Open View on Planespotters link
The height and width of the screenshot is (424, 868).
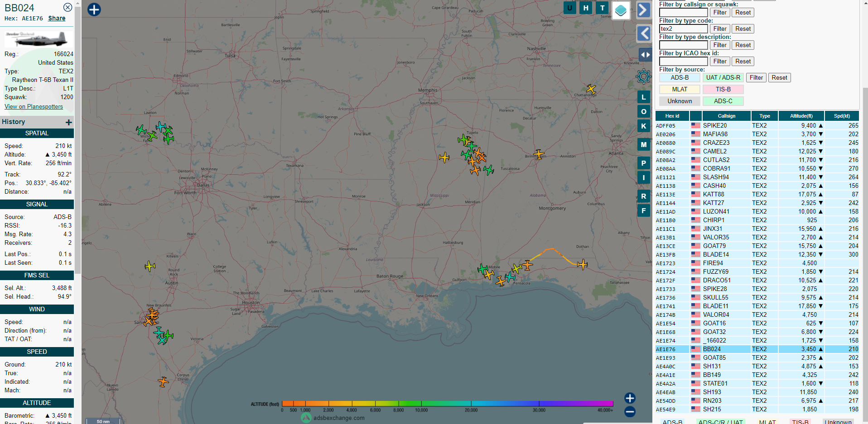coord(34,106)
